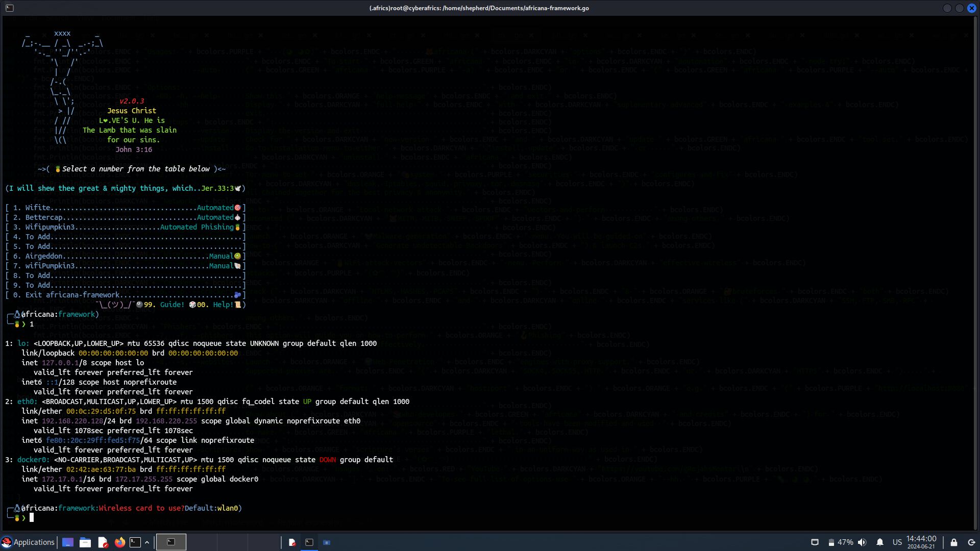Select the text editor taskbar button
The width and height of the screenshot is (980, 551).
click(x=292, y=542)
